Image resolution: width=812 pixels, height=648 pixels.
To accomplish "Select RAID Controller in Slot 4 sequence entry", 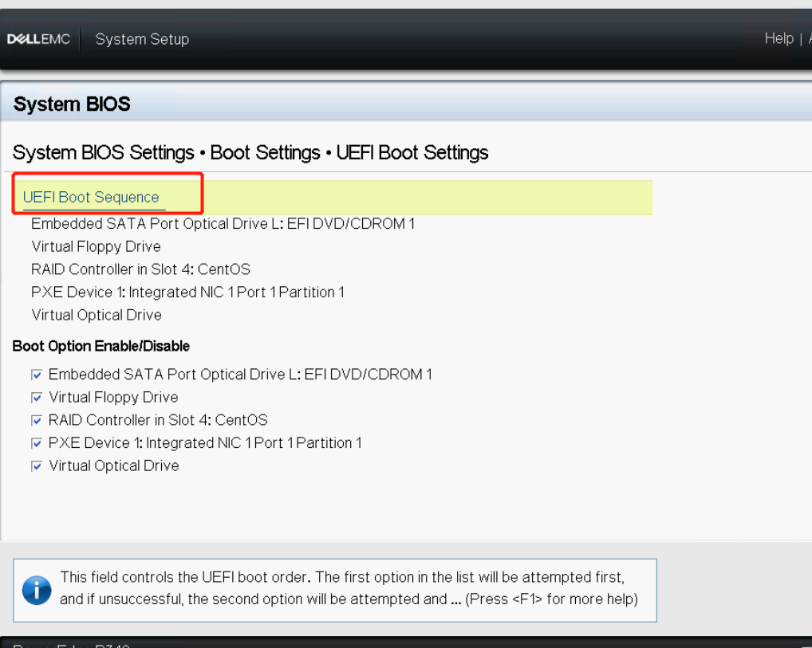I will coord(140,269).
